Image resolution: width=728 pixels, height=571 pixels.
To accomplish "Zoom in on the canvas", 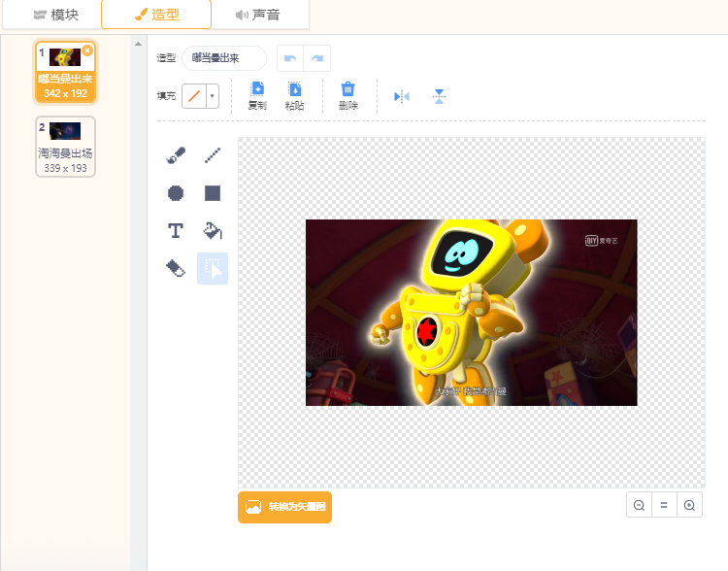I will click(689, 505).
